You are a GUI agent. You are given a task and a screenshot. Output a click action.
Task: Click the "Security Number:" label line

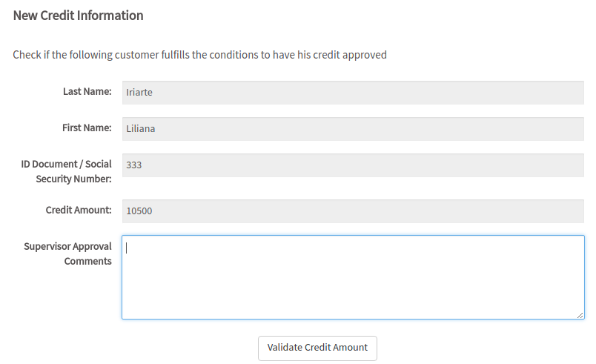click(74, 179)
